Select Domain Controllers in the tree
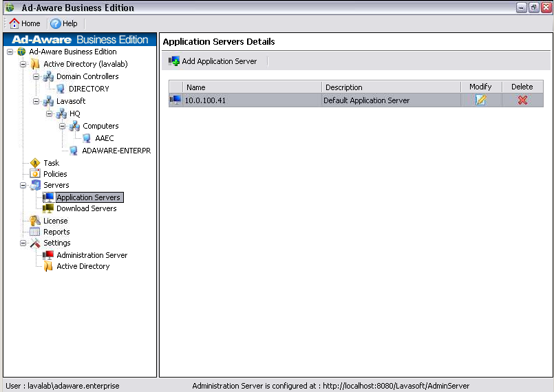Image resolution: width=554 pixels, height=392 pixels. [87, 76]
